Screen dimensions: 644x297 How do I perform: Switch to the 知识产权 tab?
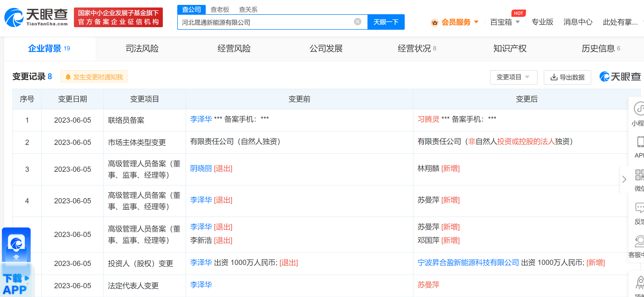pyautogui.click(x=510, y=48)
